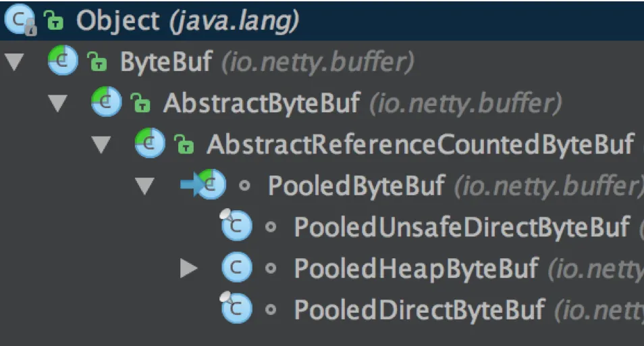Click the PooledUnsafeDirectByteBuf final class icon
644x346 pixels.
(x=236, y=224)
